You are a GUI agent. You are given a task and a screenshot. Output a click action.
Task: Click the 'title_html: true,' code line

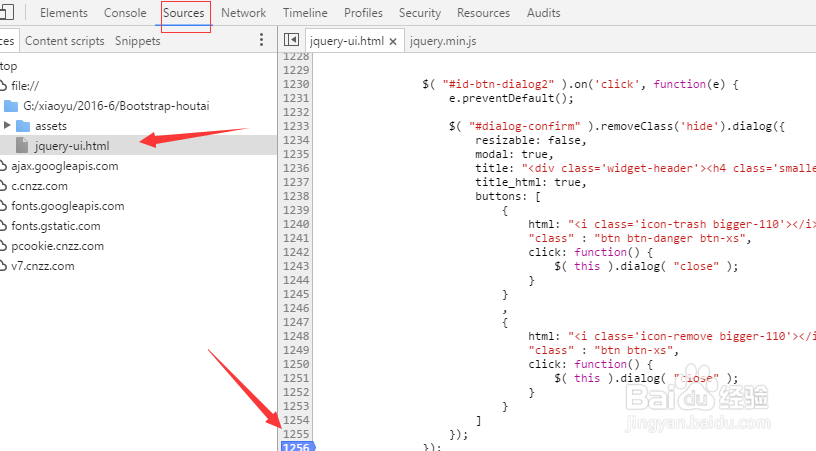(531, 183)
